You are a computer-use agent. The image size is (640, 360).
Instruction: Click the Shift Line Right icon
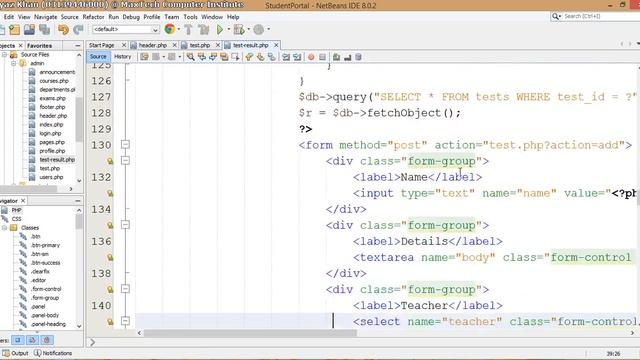[297, 57]
